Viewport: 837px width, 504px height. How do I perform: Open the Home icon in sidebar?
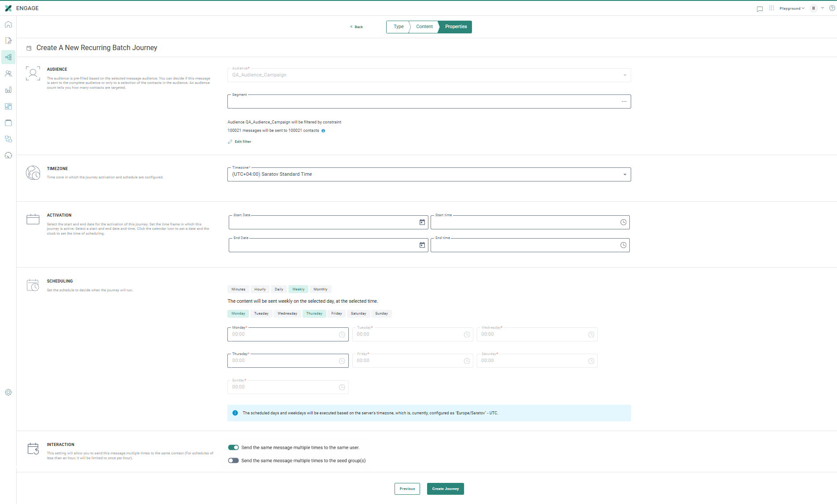coord(8,25)
